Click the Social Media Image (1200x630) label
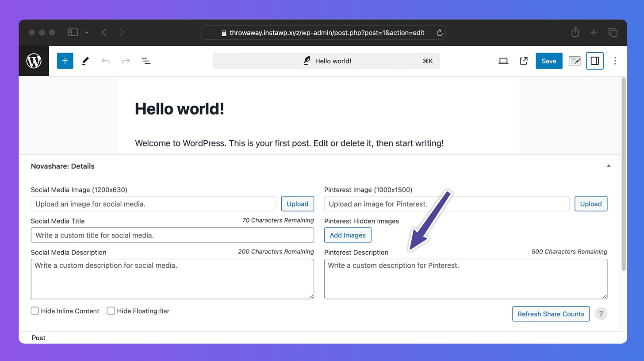 [x=79, y=190]
